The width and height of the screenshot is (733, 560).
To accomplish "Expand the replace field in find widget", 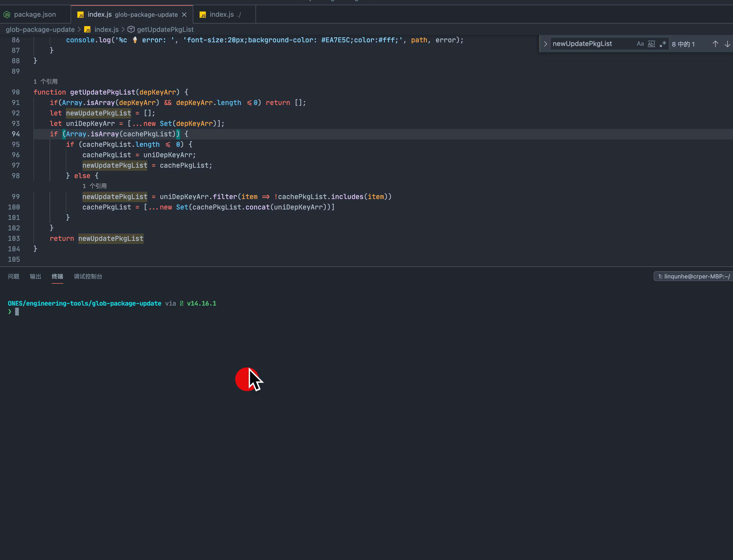I will click(545, 44).
